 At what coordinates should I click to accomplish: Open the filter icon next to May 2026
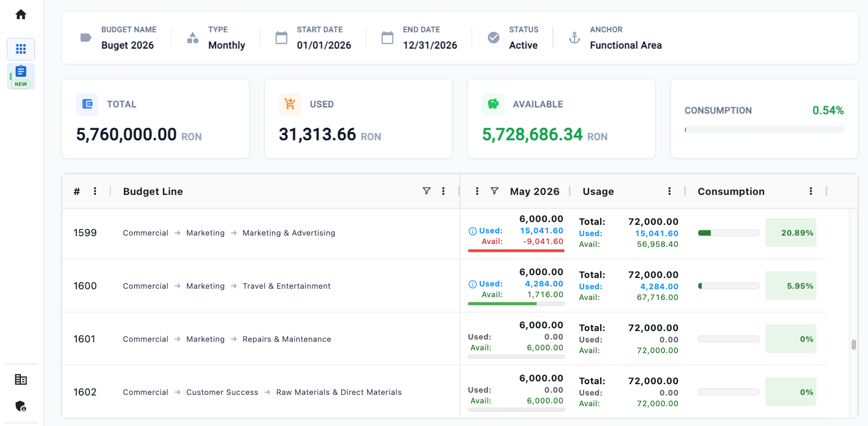[495, 191]
